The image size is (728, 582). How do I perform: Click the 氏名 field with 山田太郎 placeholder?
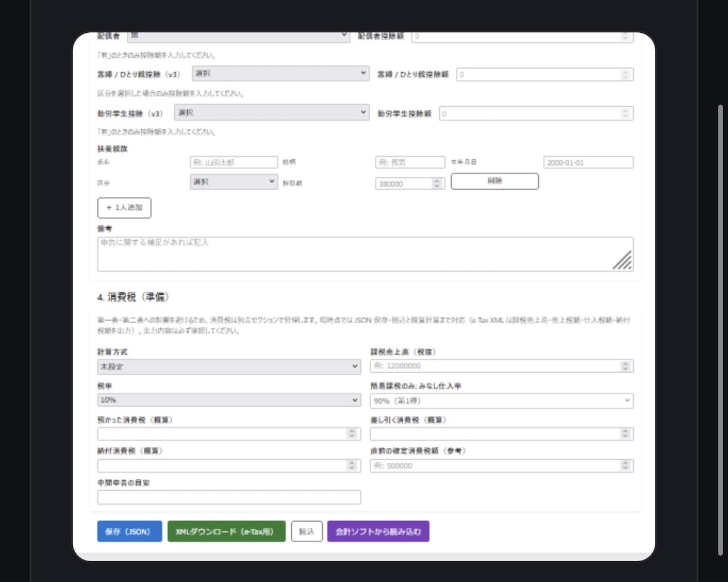[x=234, y=162]
